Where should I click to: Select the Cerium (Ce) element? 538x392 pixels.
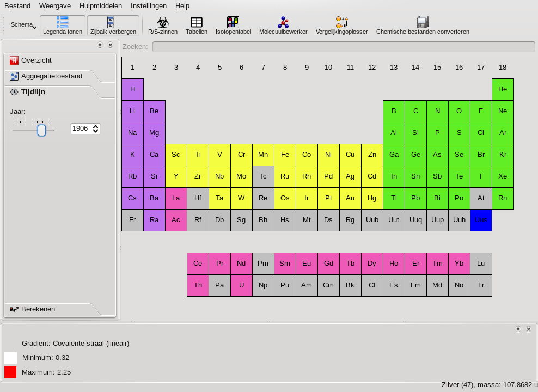coord(198,264)
